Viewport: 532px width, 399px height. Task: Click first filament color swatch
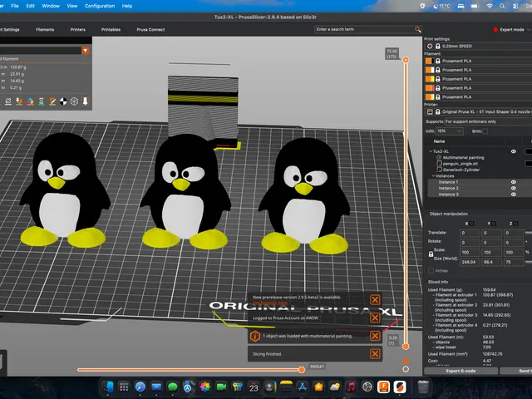pos(430,61)
